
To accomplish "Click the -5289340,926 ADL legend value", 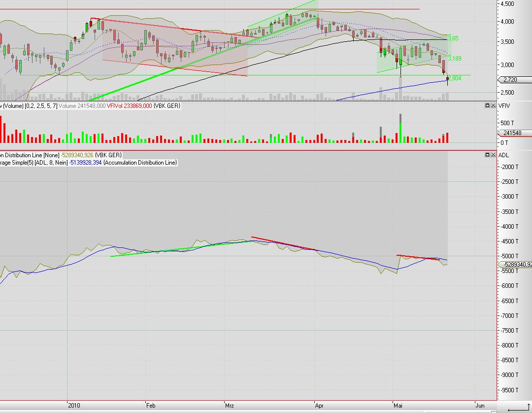I will pyautogui.click(x=77, y=155).
